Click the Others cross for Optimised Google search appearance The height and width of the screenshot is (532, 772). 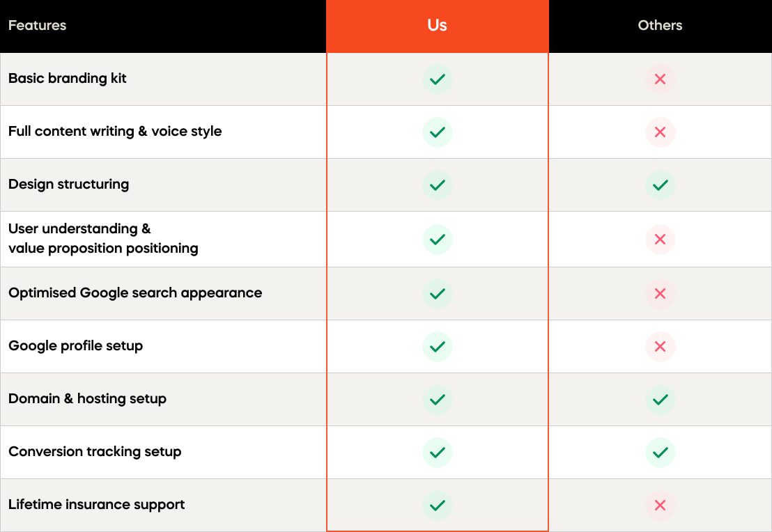[660, 294]
